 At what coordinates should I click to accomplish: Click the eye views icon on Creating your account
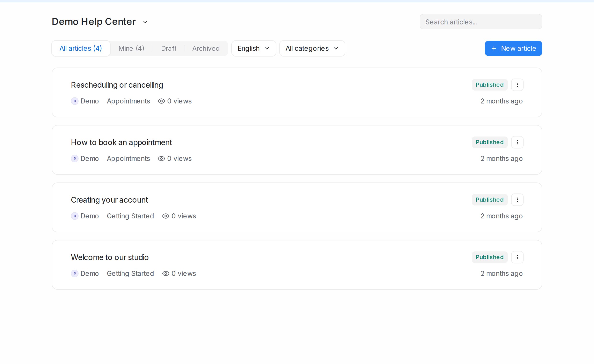(x=166, y=216)
